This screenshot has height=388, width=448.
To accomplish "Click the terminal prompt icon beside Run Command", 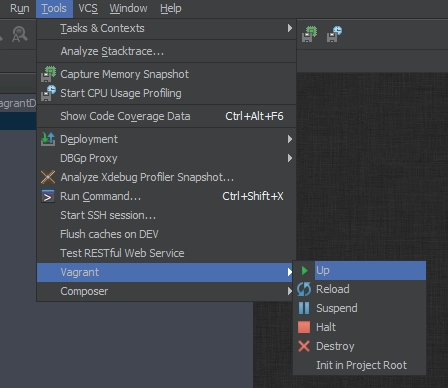I will [48, 196].
